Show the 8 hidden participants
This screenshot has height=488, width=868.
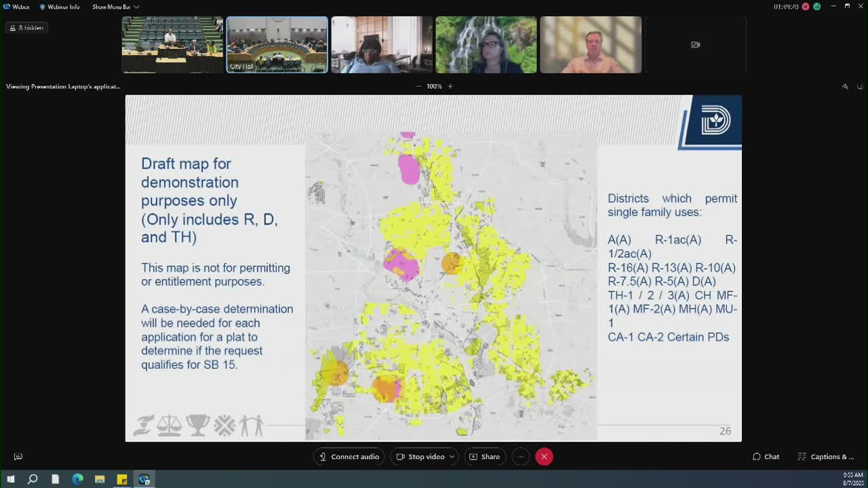click(x=27, y=28)
